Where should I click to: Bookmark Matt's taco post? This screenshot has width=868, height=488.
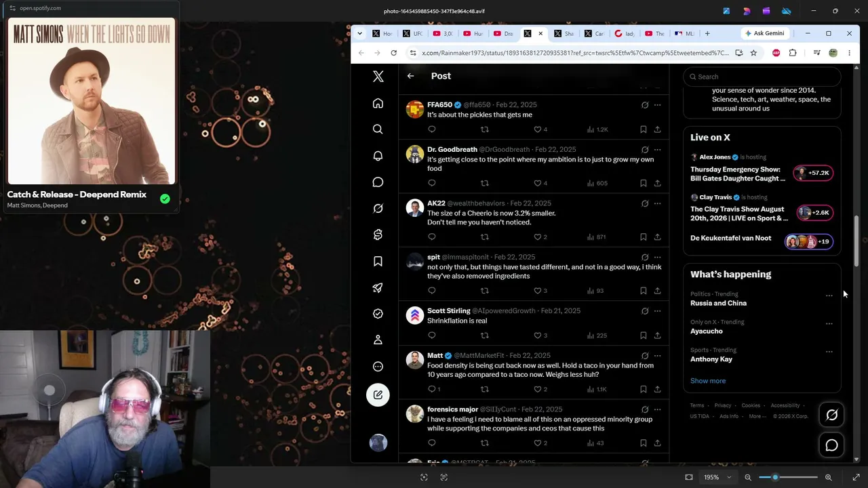click(643, 389)
